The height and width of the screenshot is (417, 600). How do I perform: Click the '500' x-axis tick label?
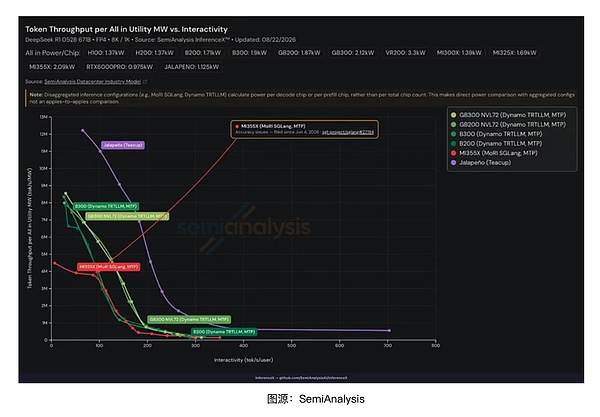pyautogui.click(x=292, y=345)
